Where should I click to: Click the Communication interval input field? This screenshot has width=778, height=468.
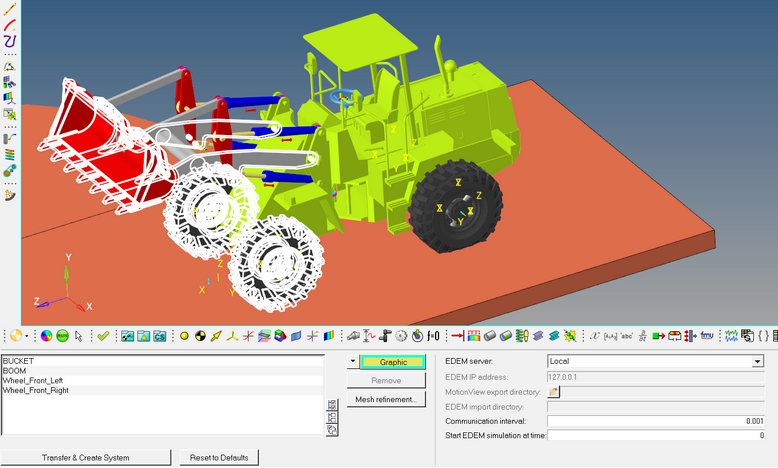coord(655,422)
